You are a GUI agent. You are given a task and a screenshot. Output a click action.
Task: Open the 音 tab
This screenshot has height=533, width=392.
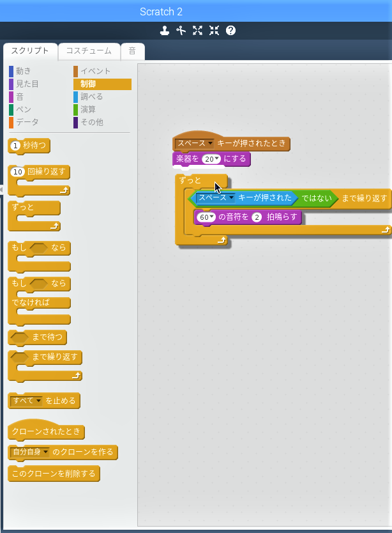[133, 51]
